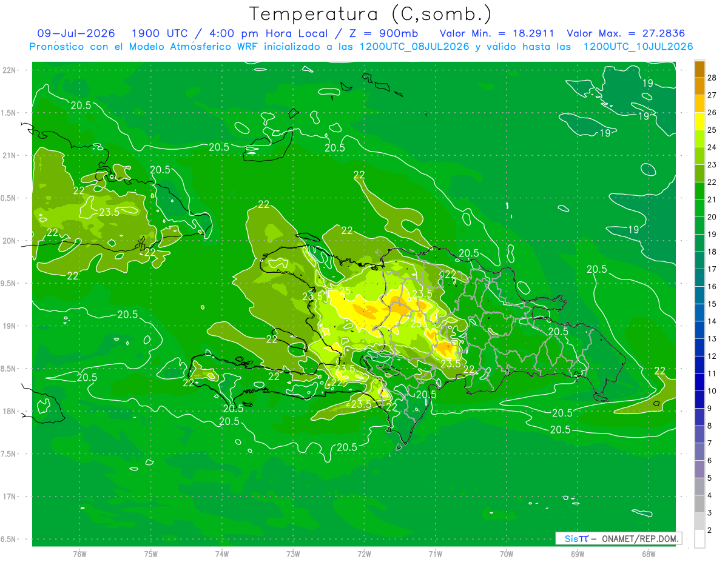Click the '68W' longitude axis label
The image size is (728, 562).
pos(649,554)
